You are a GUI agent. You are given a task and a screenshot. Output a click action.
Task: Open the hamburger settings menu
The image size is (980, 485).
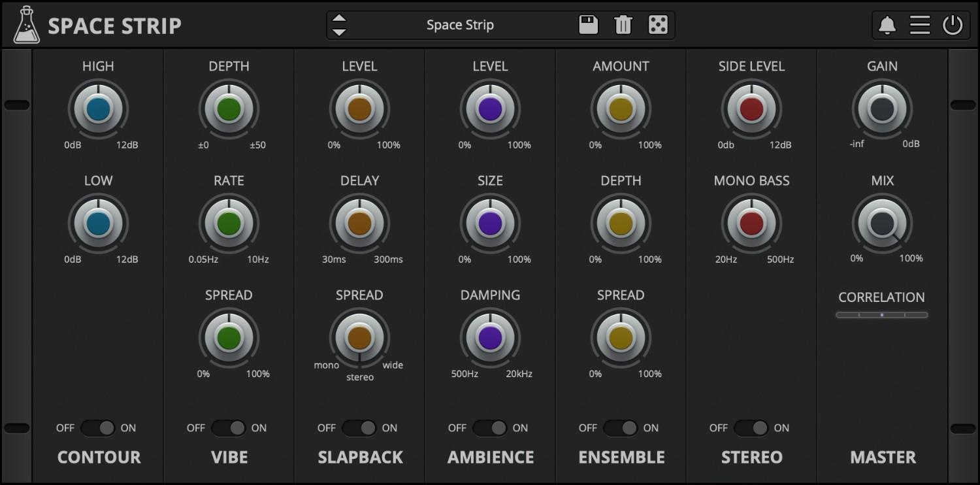point(920,24)
